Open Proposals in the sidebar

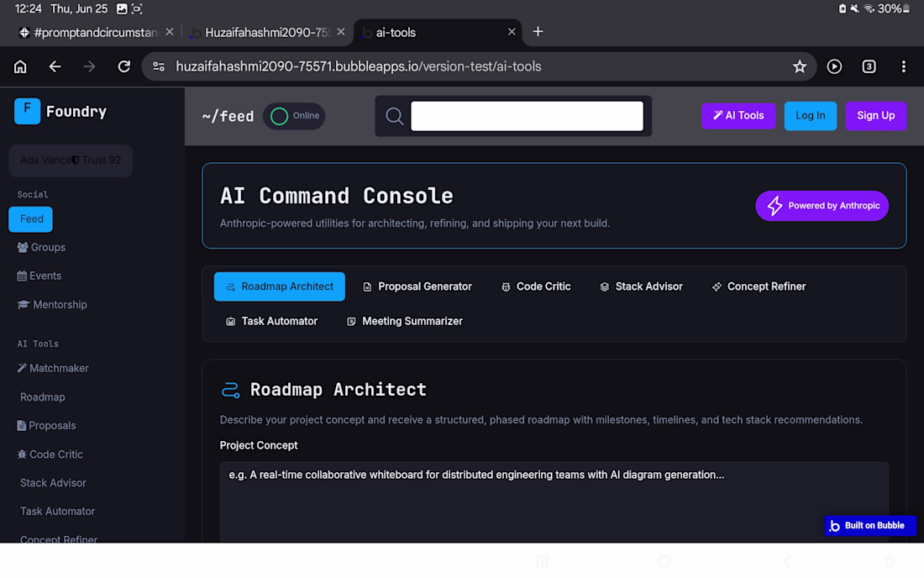(46, 425)
